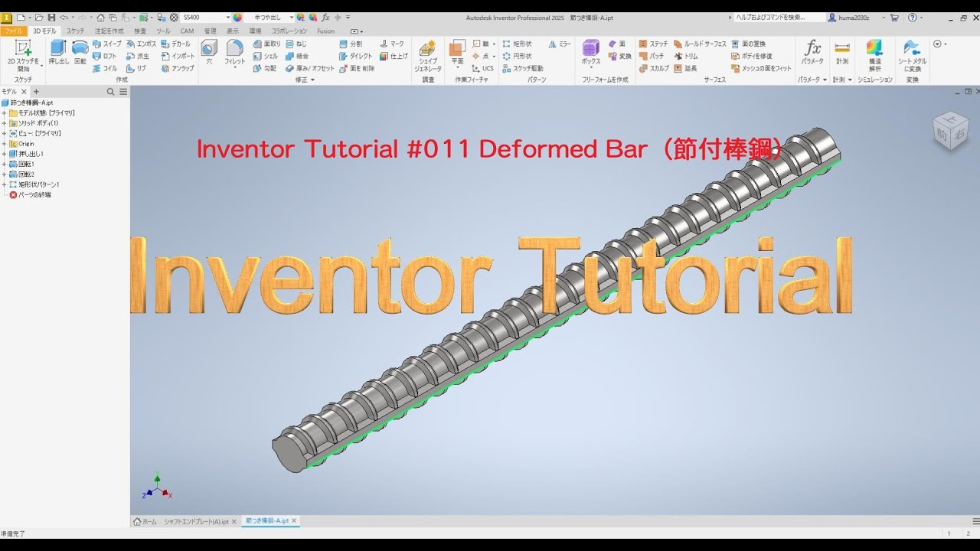The image size is (980, 551).
Task: Open the Help question mark button
Action: [x=912, y=17]
